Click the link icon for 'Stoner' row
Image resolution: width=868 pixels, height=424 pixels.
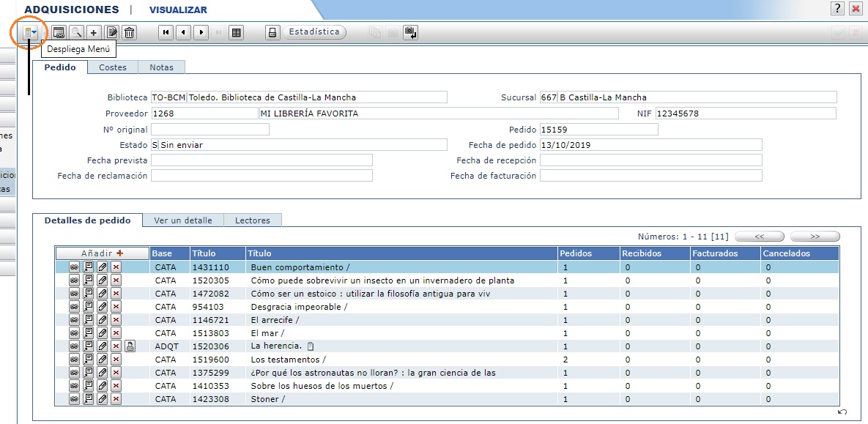74,399
